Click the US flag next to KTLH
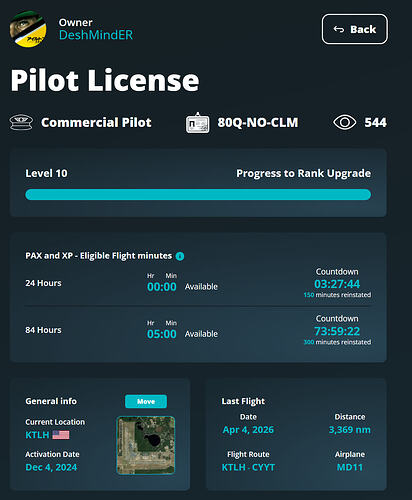Viewport: 412px width, 500px height. 61,435
